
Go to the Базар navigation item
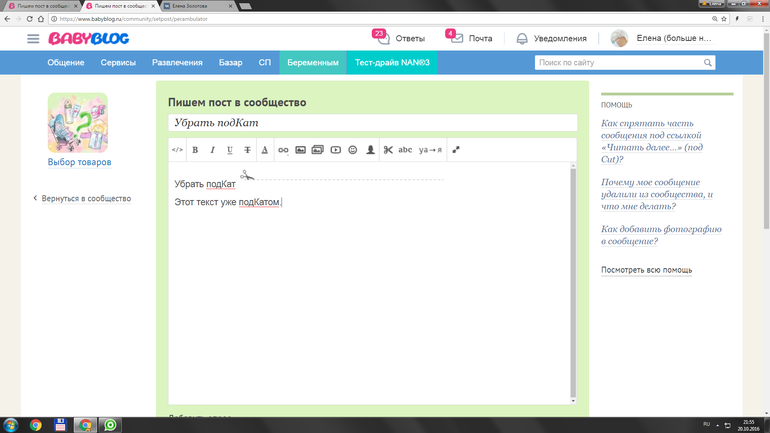pyautogui.click(x=230, y=63)
